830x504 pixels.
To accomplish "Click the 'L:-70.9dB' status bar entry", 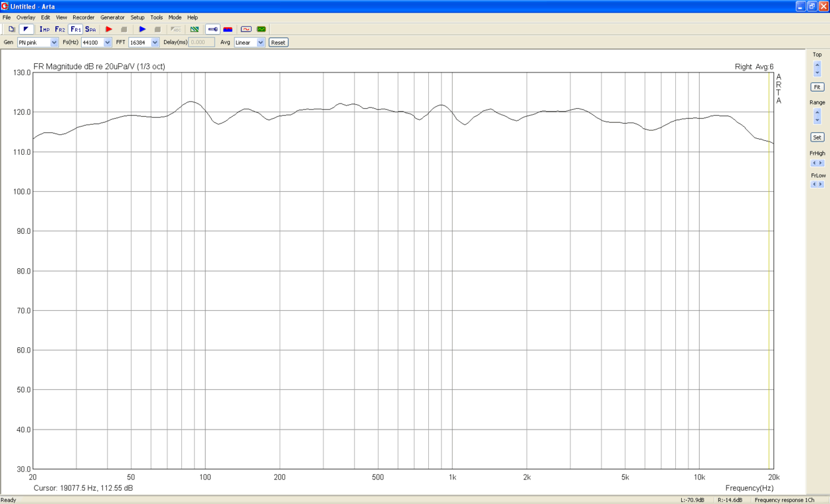I will coord(692,500).
